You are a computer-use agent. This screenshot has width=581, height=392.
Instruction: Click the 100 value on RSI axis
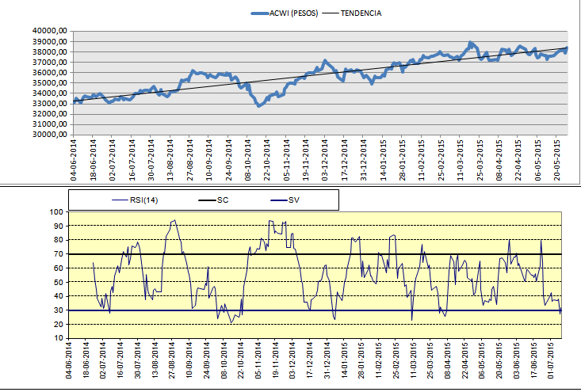[56, 212]
